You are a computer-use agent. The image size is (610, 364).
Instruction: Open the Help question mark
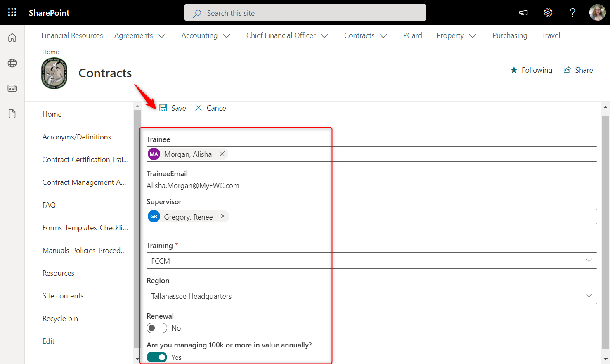572,12
